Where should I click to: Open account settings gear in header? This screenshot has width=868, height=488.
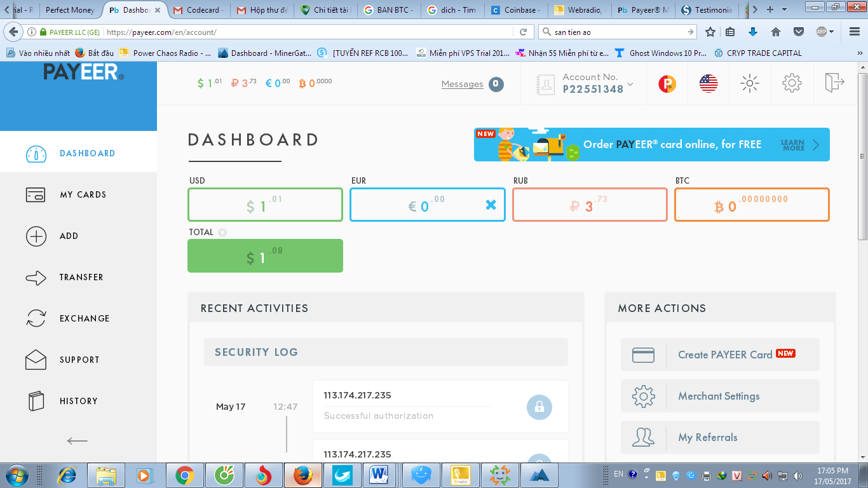point(792,83)
